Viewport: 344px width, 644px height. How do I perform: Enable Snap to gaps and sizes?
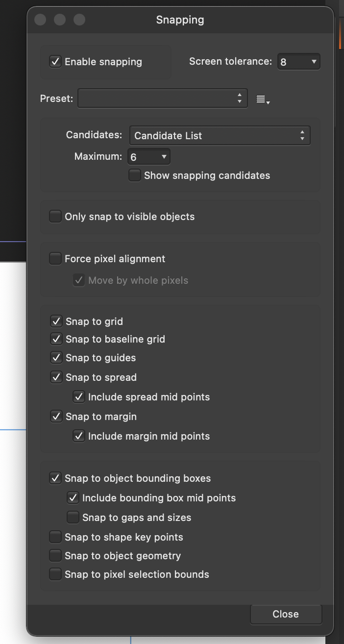pos(73,517)
